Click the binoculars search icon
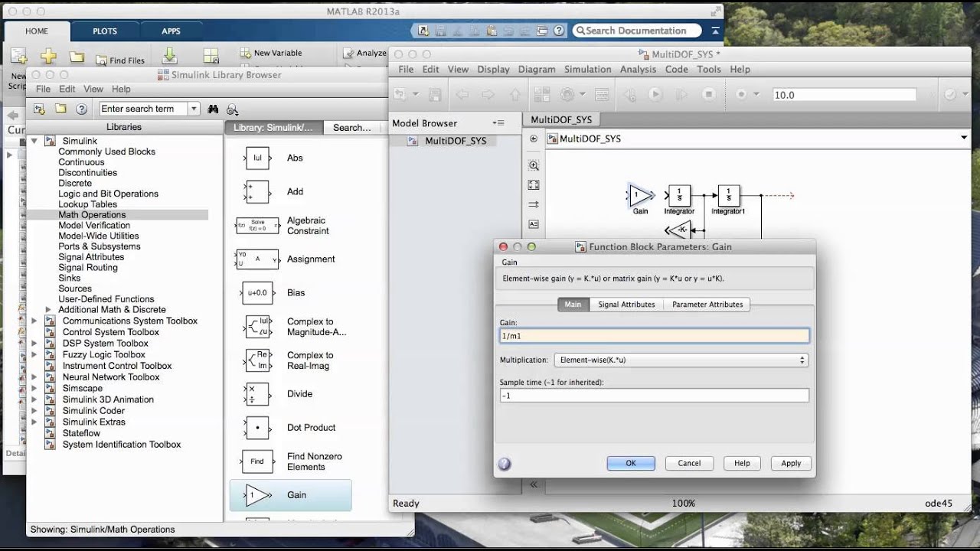 click(x=214, y=109)
